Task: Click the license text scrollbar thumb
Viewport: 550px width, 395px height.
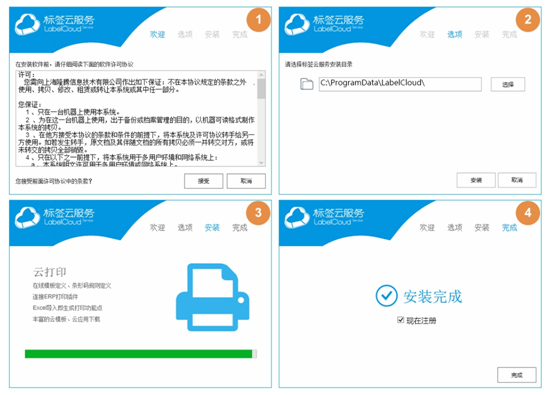Action: 261,89
